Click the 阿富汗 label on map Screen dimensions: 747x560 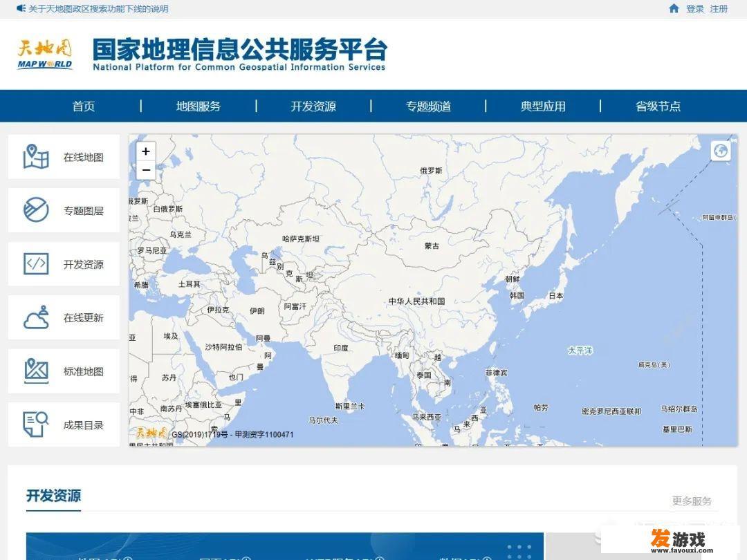point(295,306)
